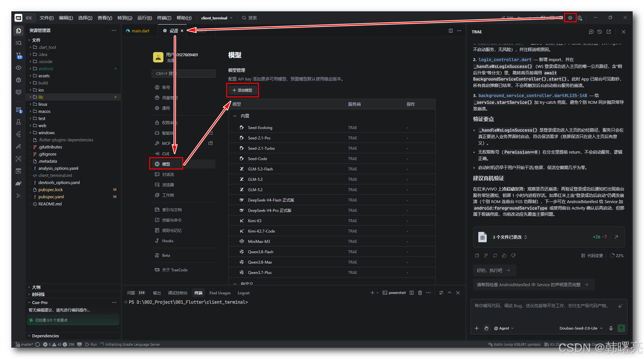The width and height of the screenshot is (644, 359).
Task: Open the Doubao-Seed-2.0-Lite model dropdown
Action: click(581, 328)
